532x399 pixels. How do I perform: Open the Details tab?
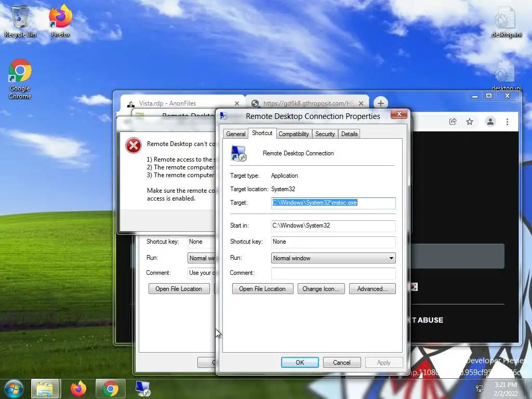coord(350,134)
